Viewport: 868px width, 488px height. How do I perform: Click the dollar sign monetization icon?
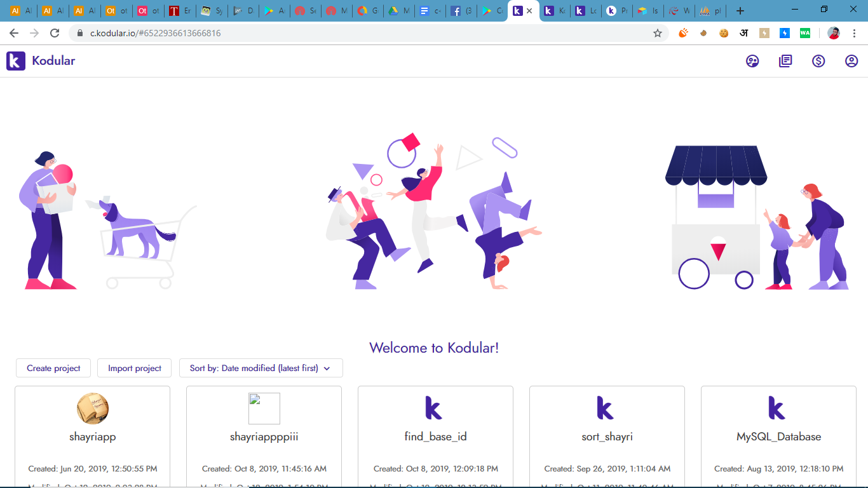click(x=818, y=61)
